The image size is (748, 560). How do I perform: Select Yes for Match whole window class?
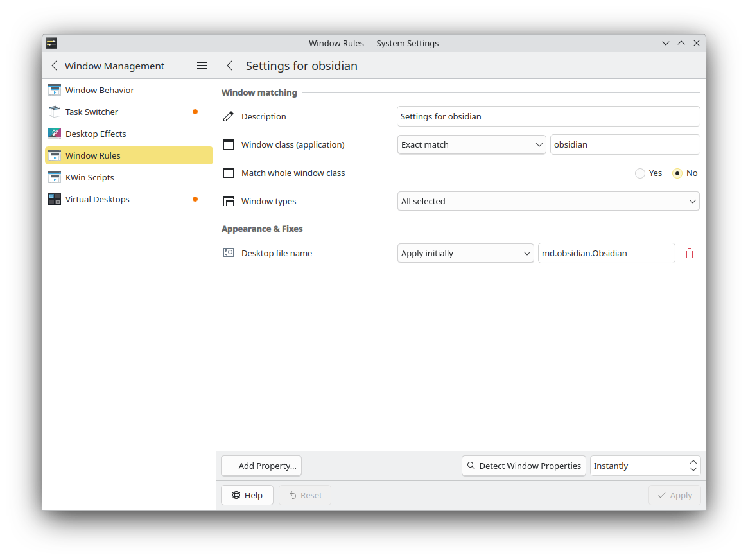point(640,173)
